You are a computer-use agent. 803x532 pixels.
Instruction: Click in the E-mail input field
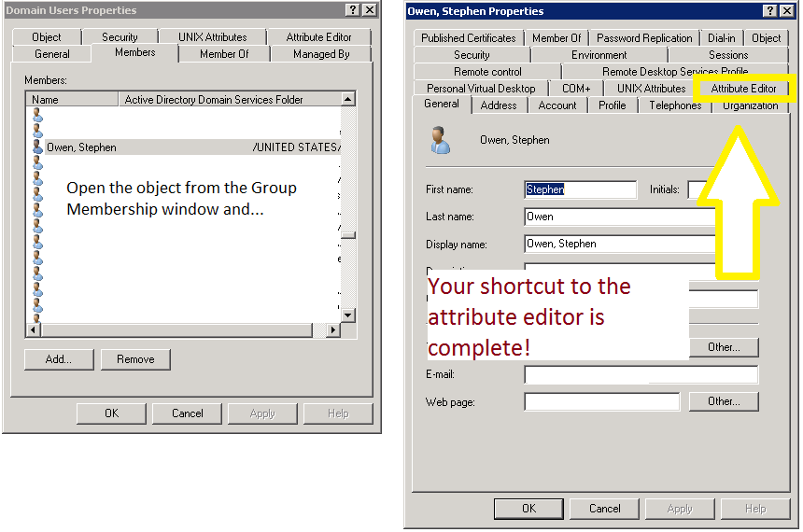[x=641, y=375]
